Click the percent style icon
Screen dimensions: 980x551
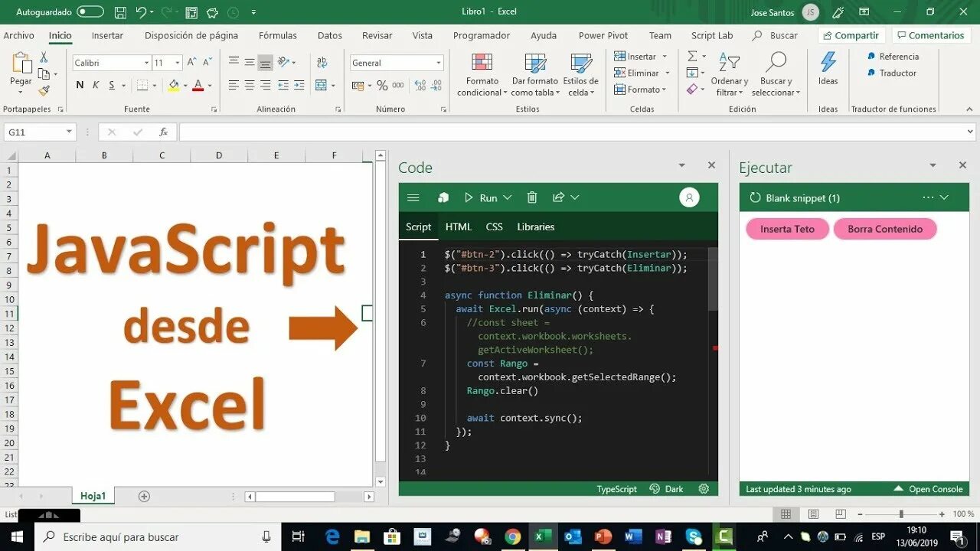tap(382, 86)
